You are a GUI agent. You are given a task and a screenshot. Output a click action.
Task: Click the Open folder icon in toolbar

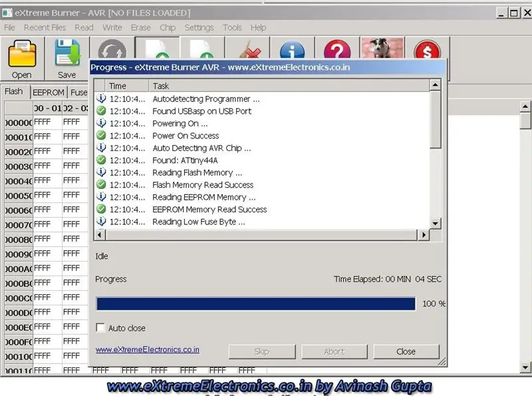(x=22, y=54)
